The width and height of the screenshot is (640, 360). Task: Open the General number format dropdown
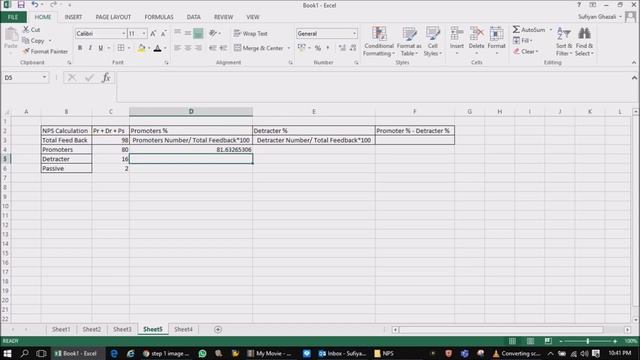pyautogui.click(x=354, y=33)
